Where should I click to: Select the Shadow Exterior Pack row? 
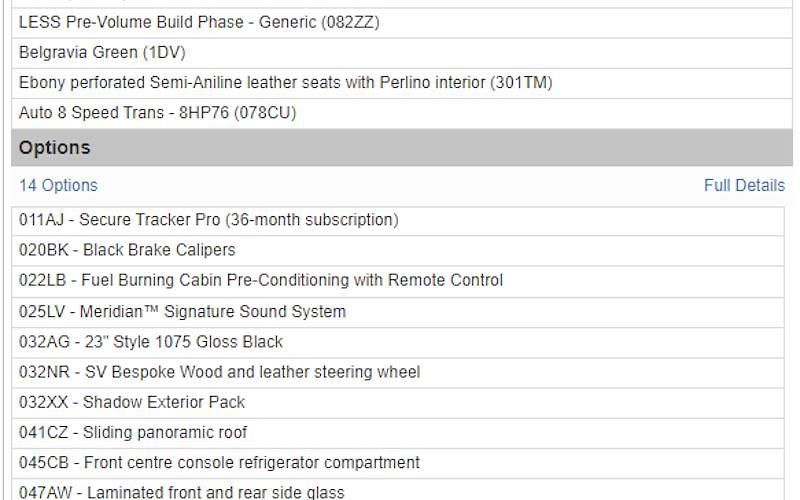pyautogui.click(x=398, y=403)
